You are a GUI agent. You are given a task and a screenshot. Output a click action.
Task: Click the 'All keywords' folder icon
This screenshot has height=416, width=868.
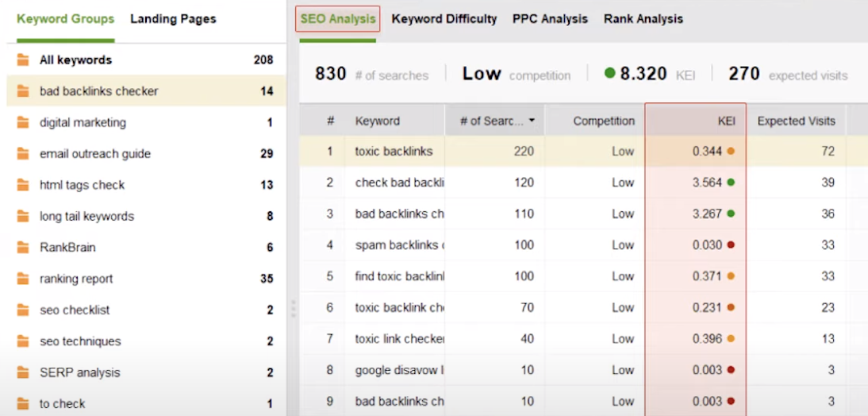tap(23, 60)
